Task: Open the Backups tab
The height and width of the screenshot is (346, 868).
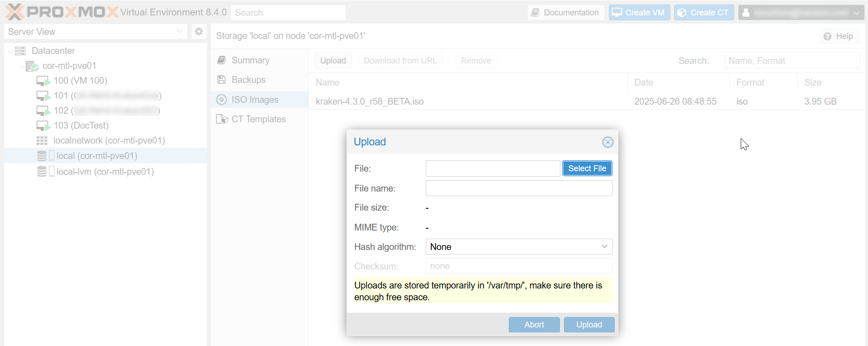Action: tap(260, 80)
